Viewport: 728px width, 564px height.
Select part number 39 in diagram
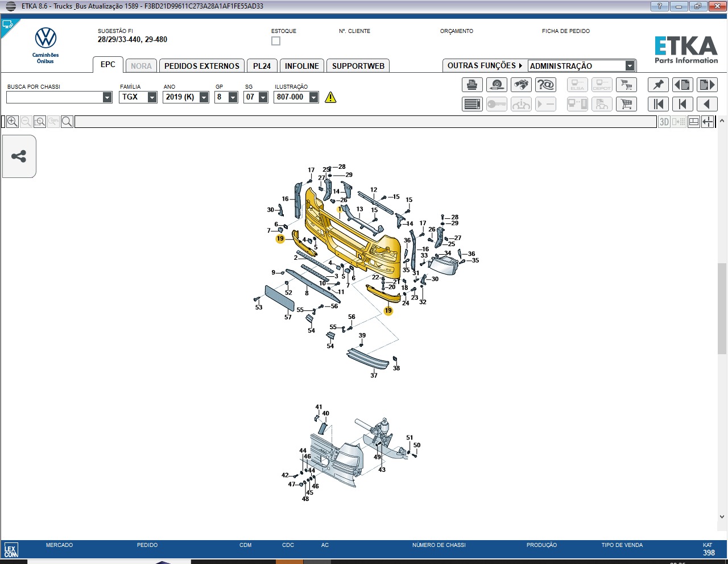click(x=362, y=335)
